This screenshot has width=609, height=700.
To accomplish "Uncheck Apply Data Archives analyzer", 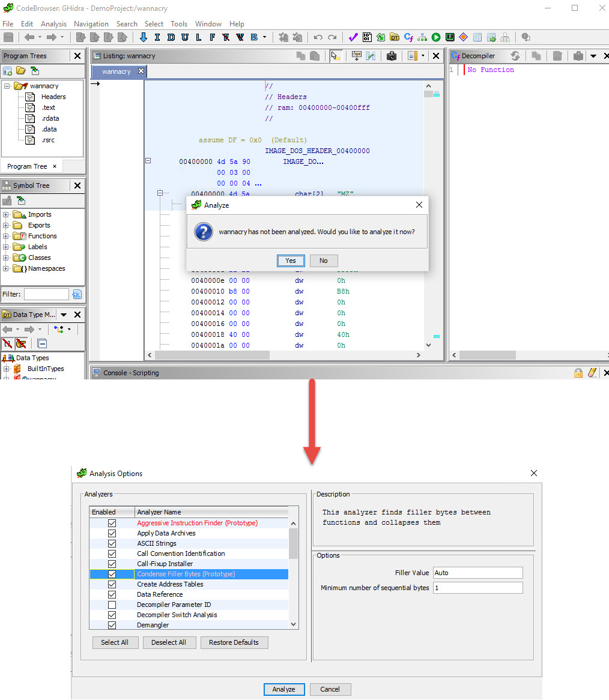I will pos(112,534).
